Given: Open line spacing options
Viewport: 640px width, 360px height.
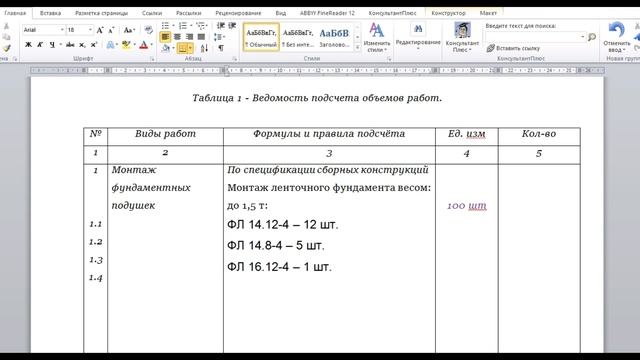Looking at the screenshot, I should 219,37.
